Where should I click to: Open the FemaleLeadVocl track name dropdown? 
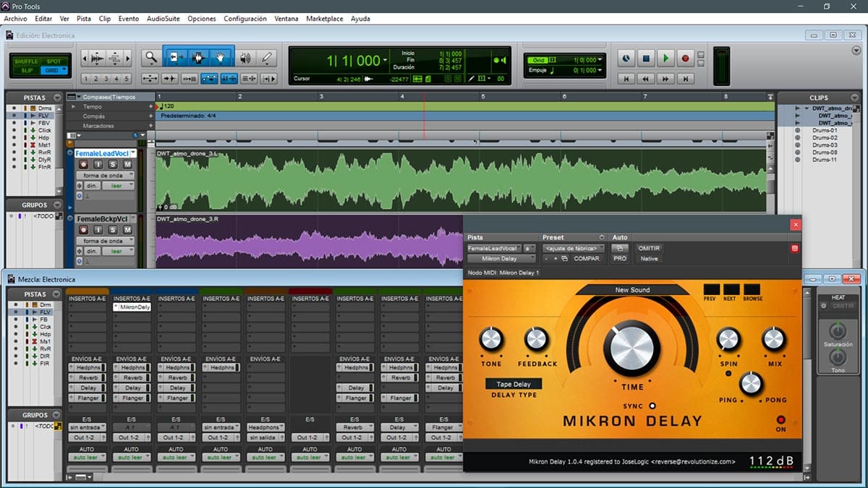point(133,153)
